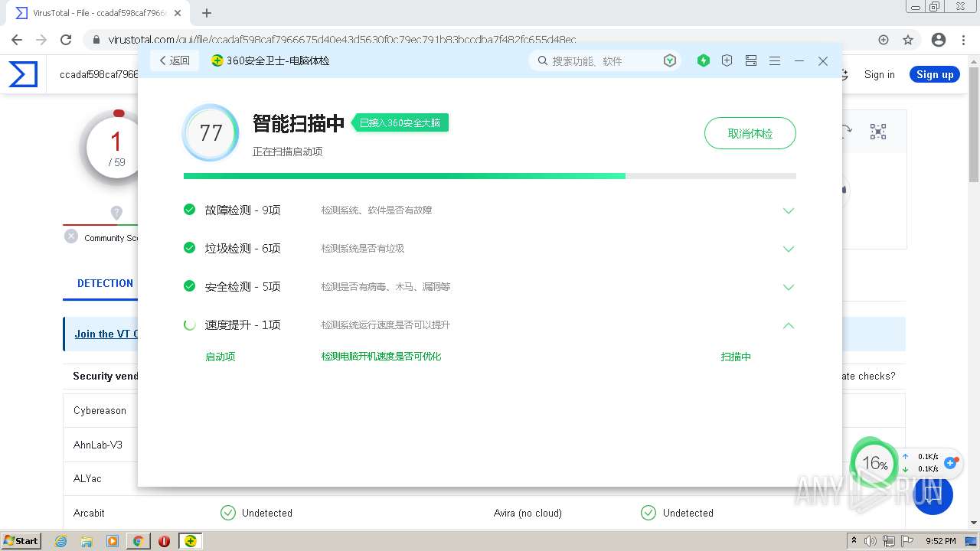Go back with the 返回 button

(175, 60)
